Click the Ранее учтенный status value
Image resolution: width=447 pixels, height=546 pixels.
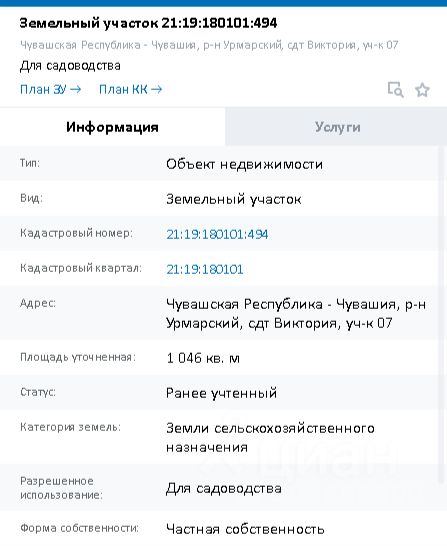click(221, 393)
